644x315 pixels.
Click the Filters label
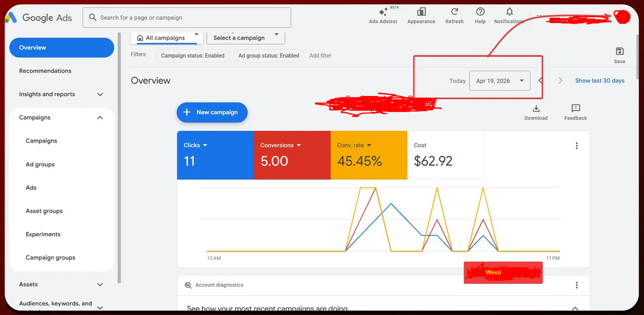click(138, 54)
